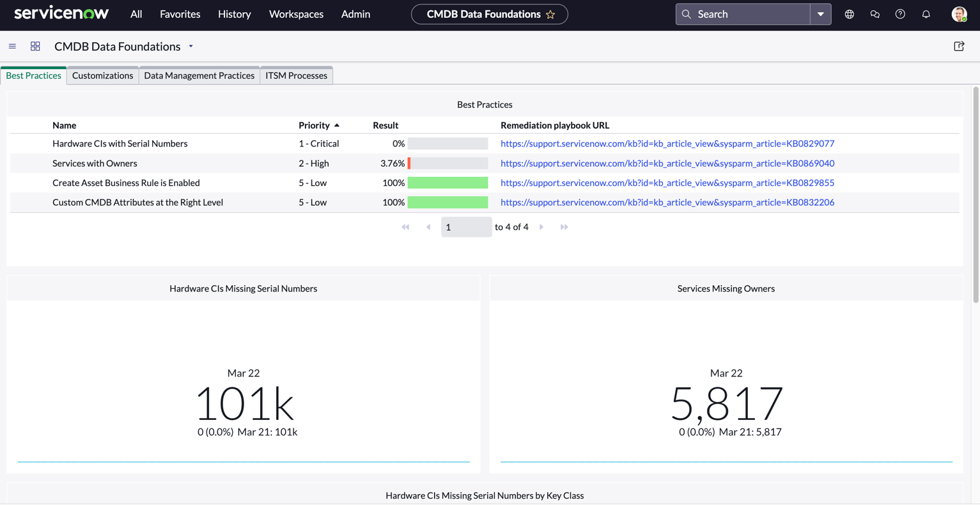Switch to the Customizations tab
Image resolution: width=980 pixels, height=505 pixels.
point(102,75)
